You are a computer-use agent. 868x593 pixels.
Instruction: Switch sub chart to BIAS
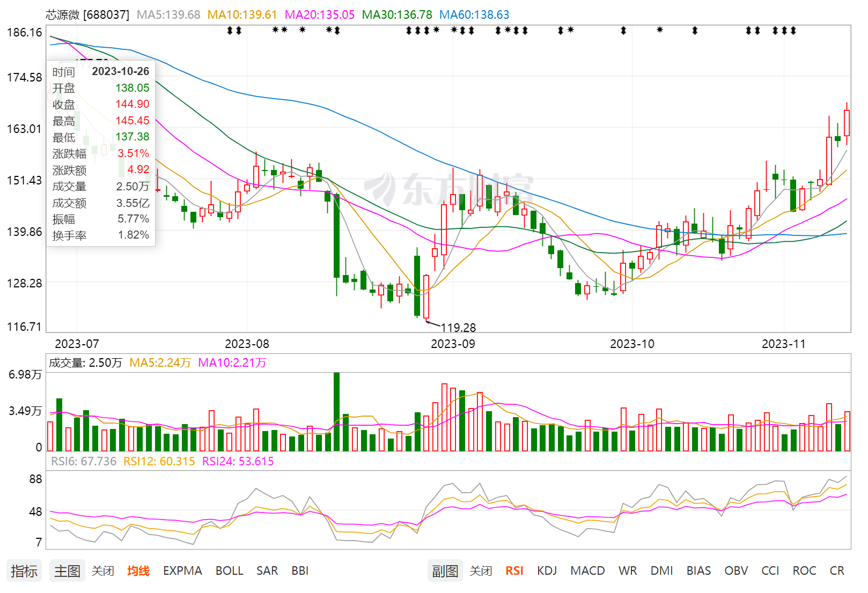click(x=698, y=571)
